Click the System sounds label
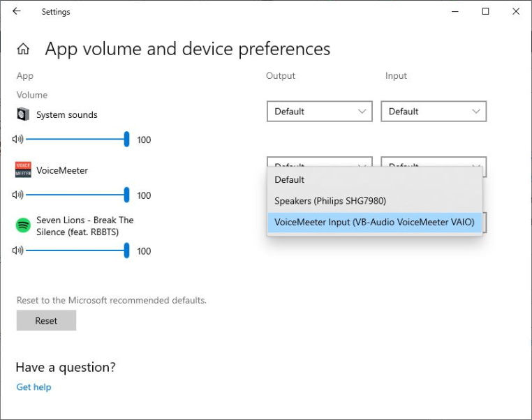 67,114
